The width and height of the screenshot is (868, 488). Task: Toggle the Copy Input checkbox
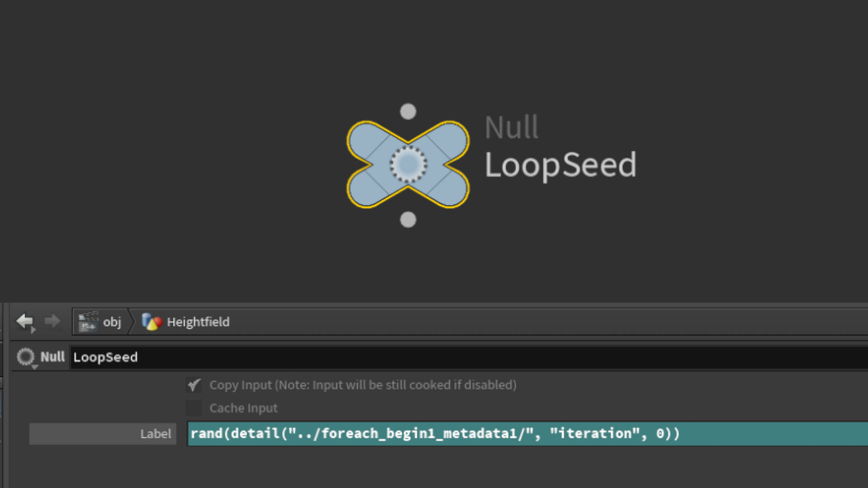click(194, 385)
